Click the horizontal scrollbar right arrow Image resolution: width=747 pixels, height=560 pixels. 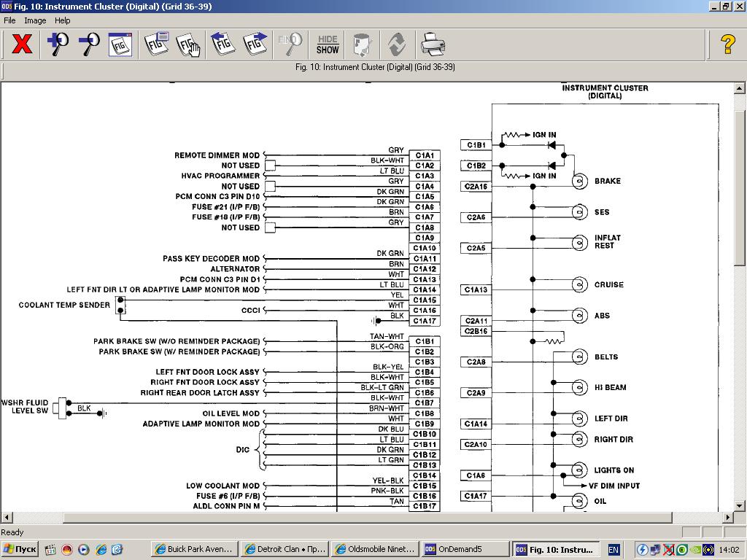click(728, 517)
